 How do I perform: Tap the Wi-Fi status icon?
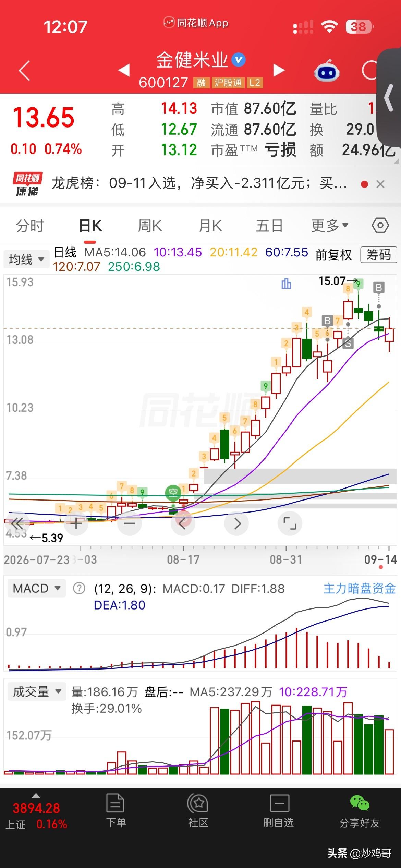point(329,26)
